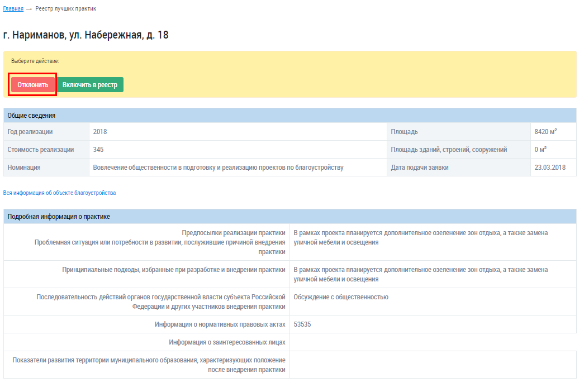Screen dimensions: 584x392
Task: Click the Общие сведения section header
Action: [x=31, y=116]
